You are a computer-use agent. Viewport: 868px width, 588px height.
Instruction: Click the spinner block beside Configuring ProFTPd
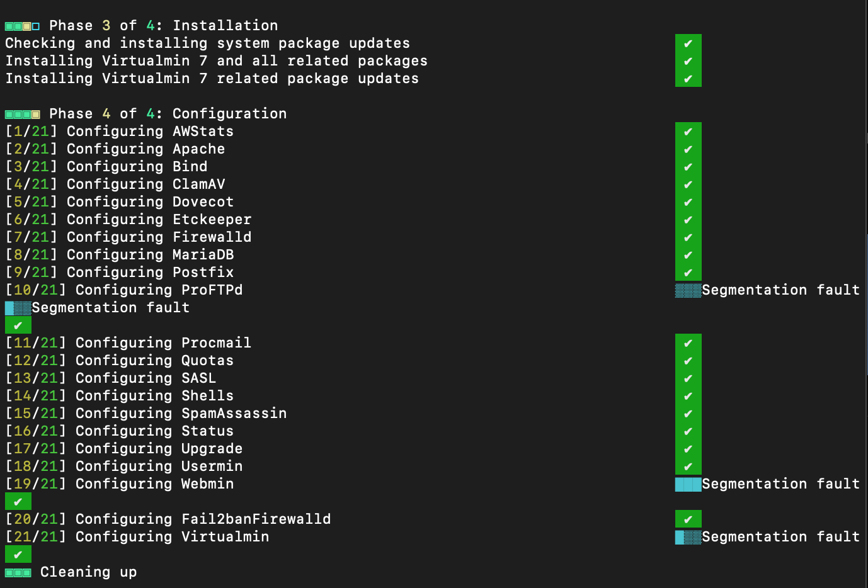(688, 290)
